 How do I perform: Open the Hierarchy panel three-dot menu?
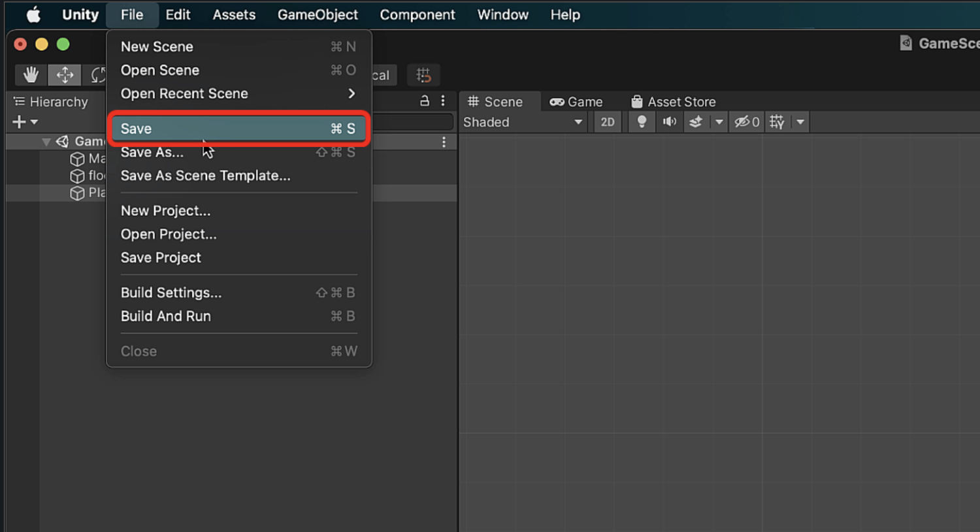[443, 101]
